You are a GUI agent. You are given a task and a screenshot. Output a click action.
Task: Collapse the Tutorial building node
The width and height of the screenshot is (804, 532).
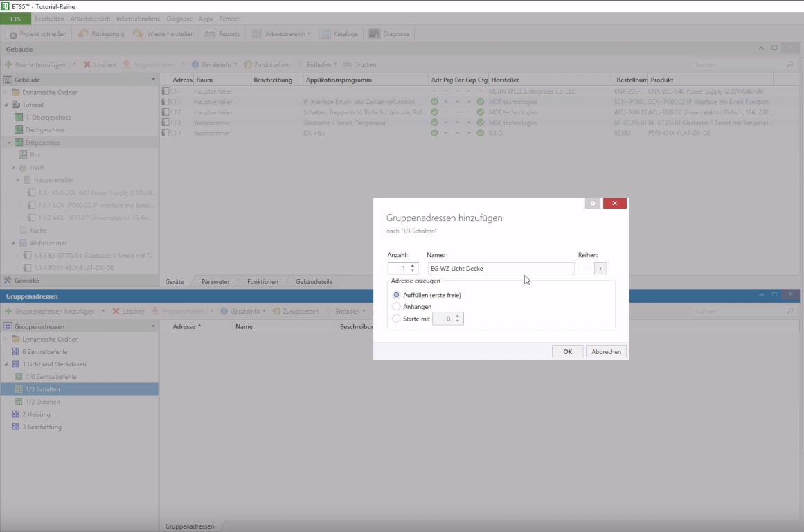6,105
